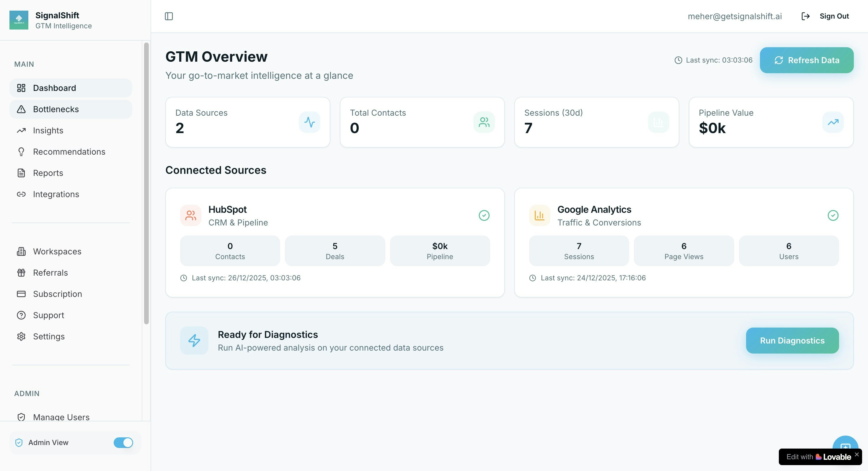Click the SignalShift logo image

coord(19,20)
